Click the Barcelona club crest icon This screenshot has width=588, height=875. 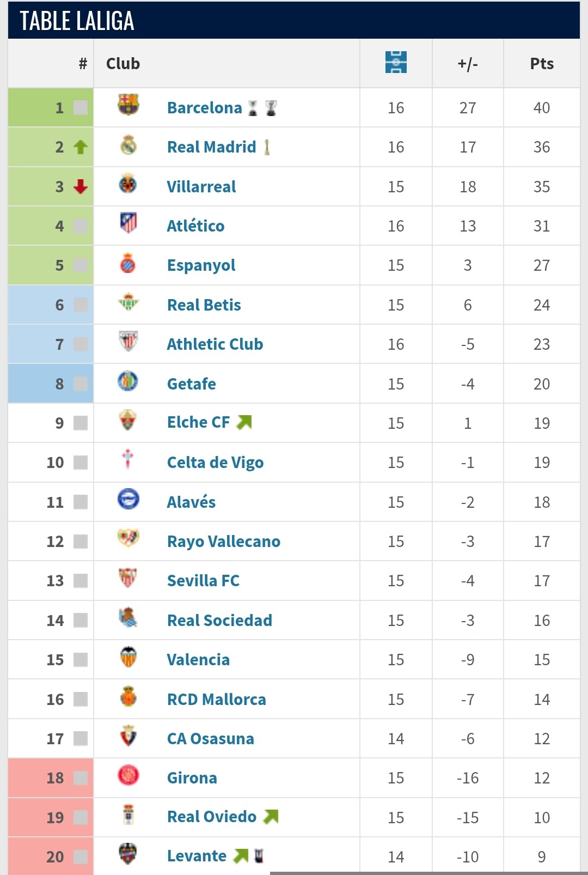(x=128, y=105)
